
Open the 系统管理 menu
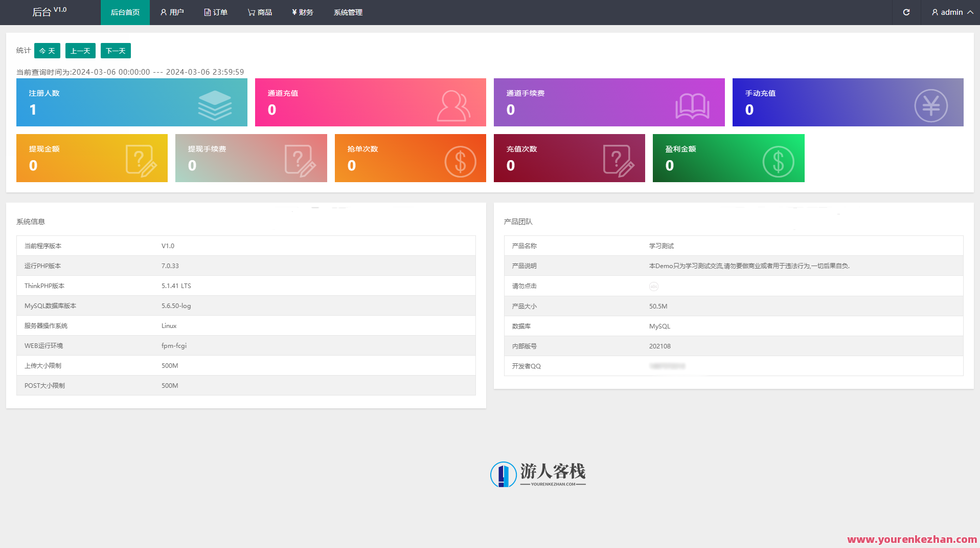click(x=348, y=12)
